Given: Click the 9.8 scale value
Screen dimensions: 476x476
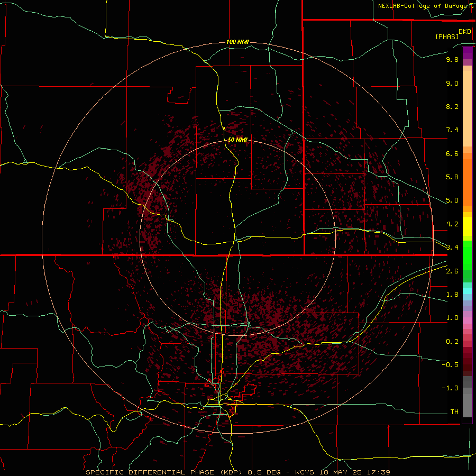Looking at the screenshot, I should [452, 59].
